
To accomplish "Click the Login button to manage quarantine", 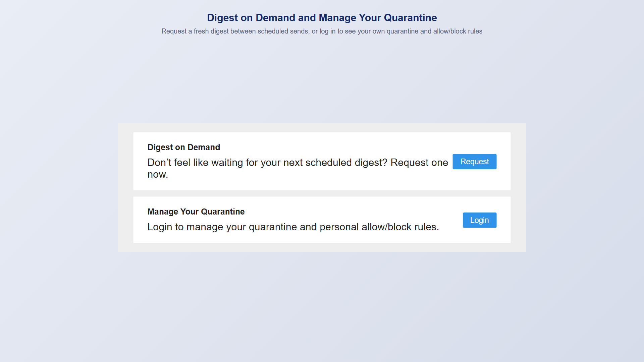I will pyautogui.click(x=479, y=220).
